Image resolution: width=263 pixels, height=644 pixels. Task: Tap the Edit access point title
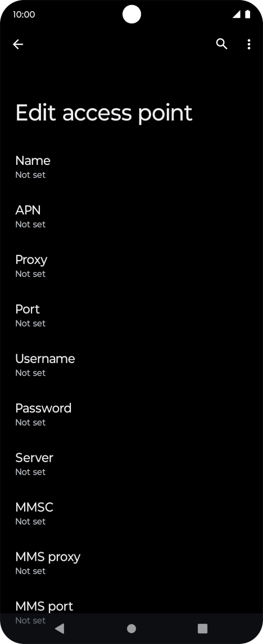(104, 113)
